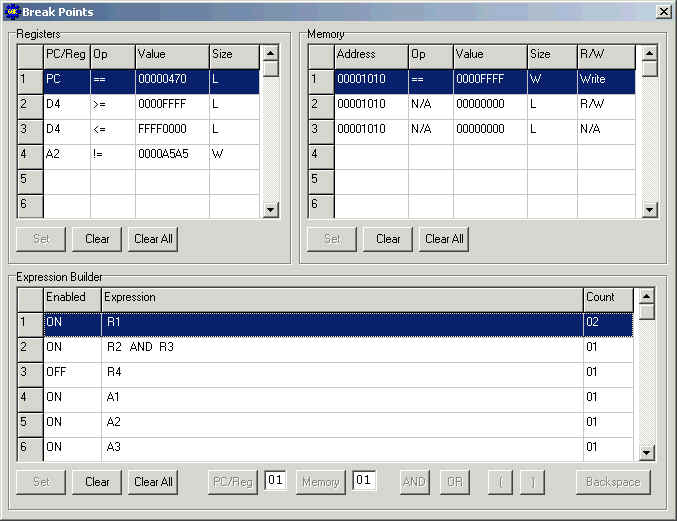Screen dimensions: 677x521
Task: Toggle the OFF cell in expression row 3
Action: [x=72, y=372]
